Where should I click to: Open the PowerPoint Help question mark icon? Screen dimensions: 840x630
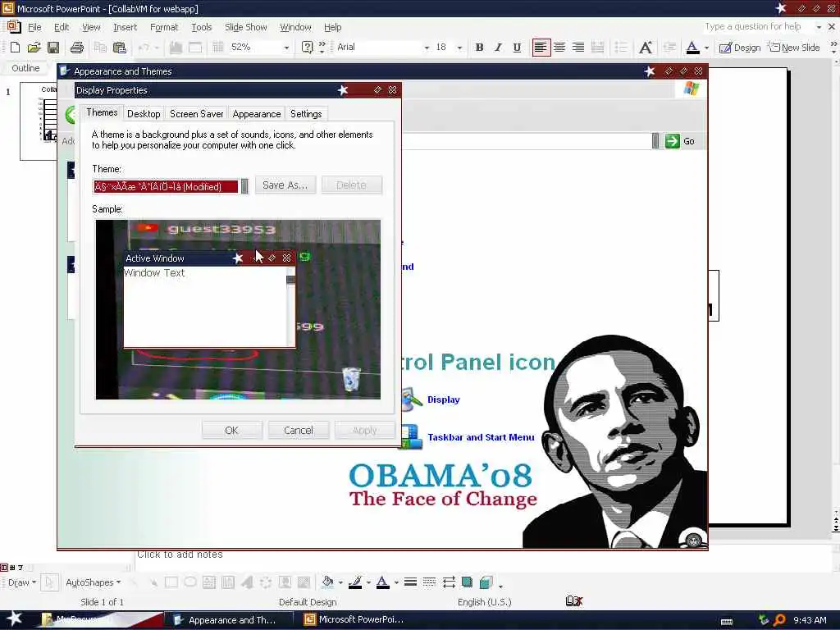point(307,47)
